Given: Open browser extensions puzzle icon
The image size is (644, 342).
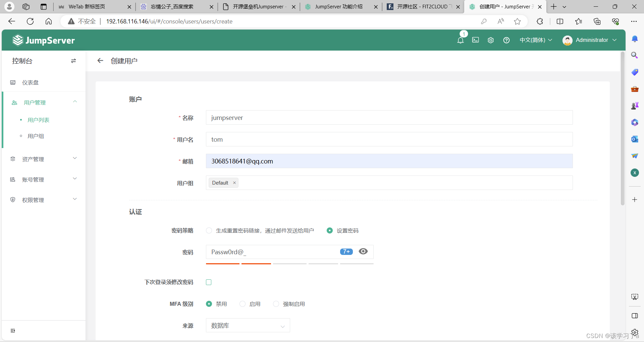Looking at the screenshot, I should (x=540, y=21).
